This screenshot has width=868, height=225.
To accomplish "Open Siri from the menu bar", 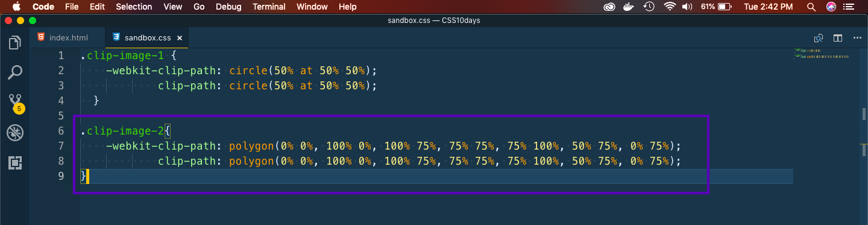I will click(831, 7).
